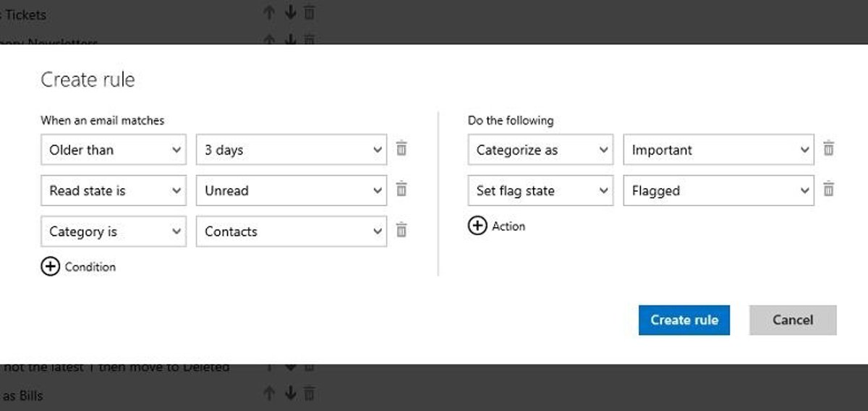Open the 'Read state is' dropdown
Image resolution: width=868 pixels, height=411 pixels.
point(114,191)
